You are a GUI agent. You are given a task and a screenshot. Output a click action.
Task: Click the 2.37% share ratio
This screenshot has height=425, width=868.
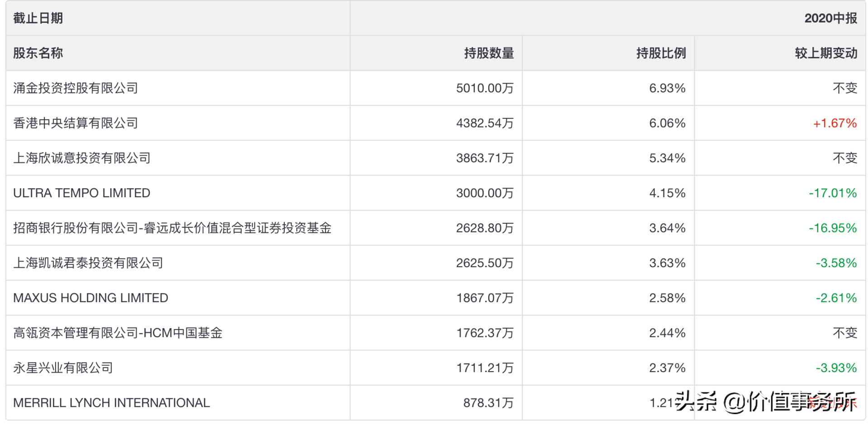[667, 368]
